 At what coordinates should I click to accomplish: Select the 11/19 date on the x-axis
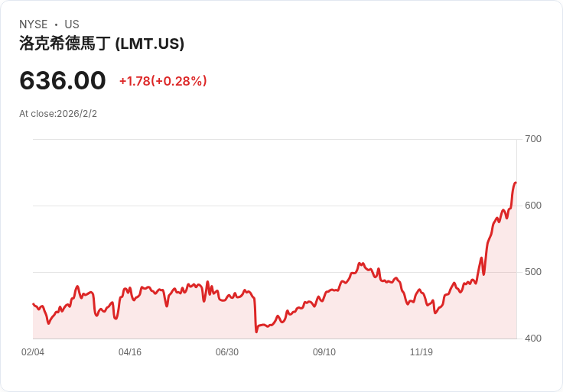click(421, 352)
